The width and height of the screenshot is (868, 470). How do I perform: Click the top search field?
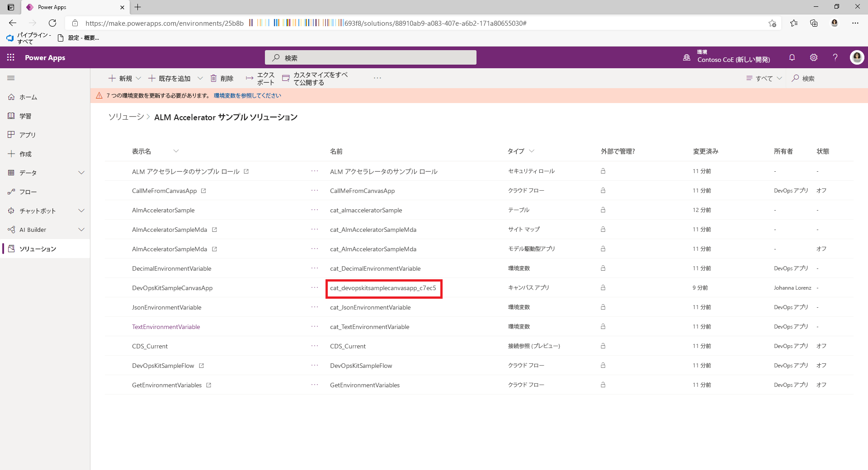(x=371, y=57)
